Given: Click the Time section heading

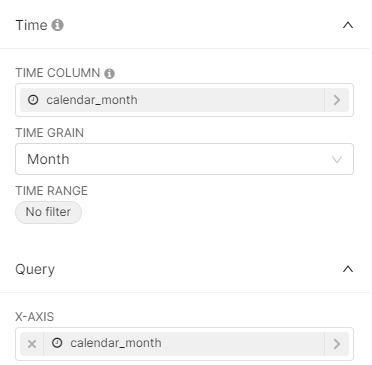Looking at the screenshot, I should click(32, 25).
